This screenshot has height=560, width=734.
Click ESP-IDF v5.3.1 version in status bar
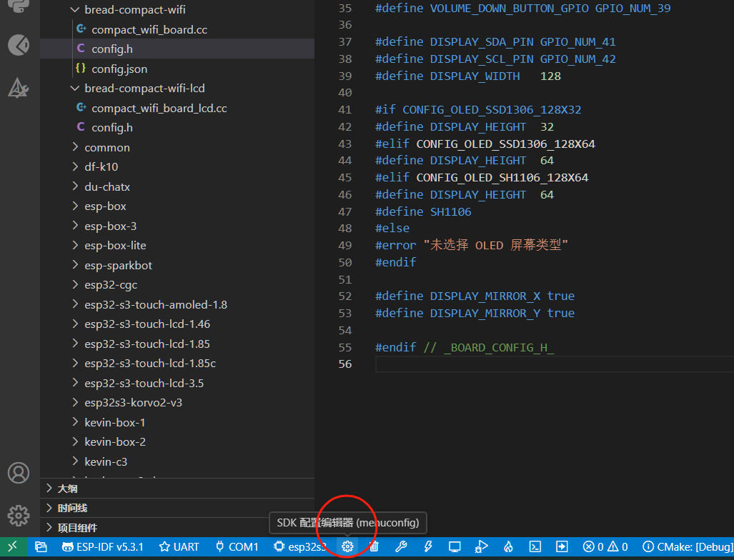pos(103,546)
